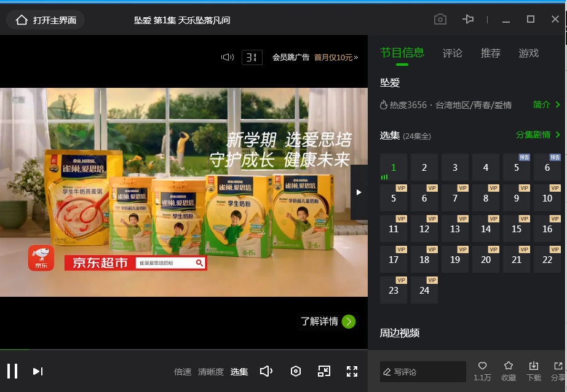
Task: Select VIP episode 6
Action: [424, 198]
